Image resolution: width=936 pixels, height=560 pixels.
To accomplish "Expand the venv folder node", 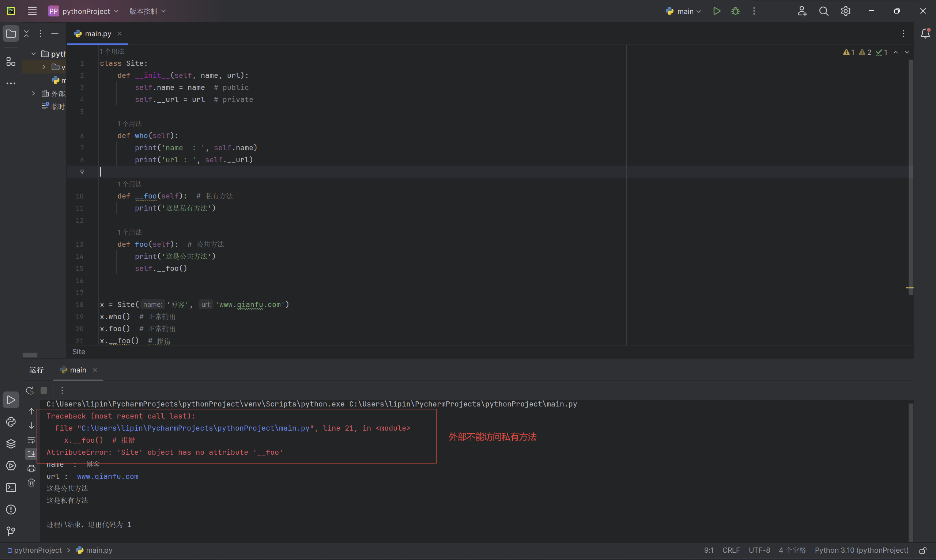I will [44, 67].
